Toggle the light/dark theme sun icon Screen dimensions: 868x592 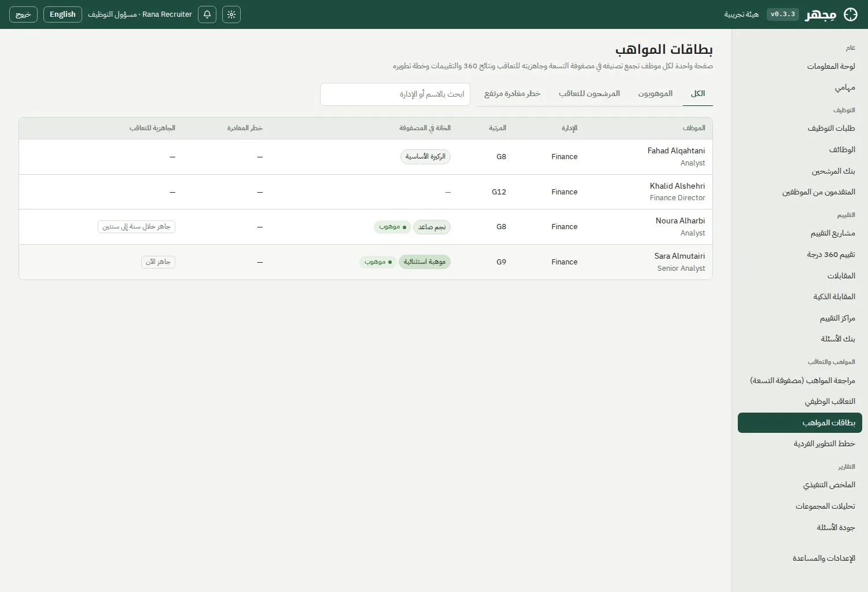click(231, 14)
